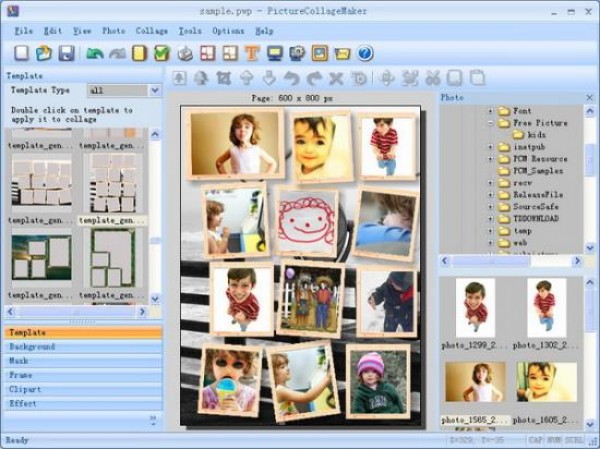Click the green Undo arrow in main toolbar
The width and height of the screenshot is (600, 449).
pyautogui.click(x=95, y=53)
